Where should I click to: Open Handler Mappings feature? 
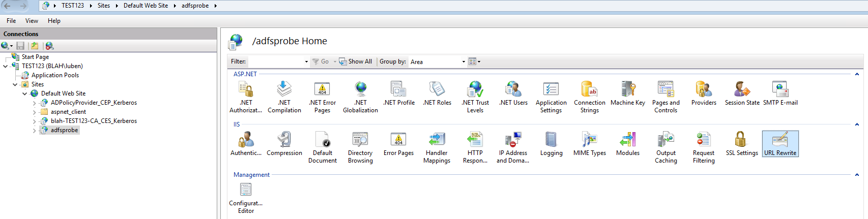[437, 147]
